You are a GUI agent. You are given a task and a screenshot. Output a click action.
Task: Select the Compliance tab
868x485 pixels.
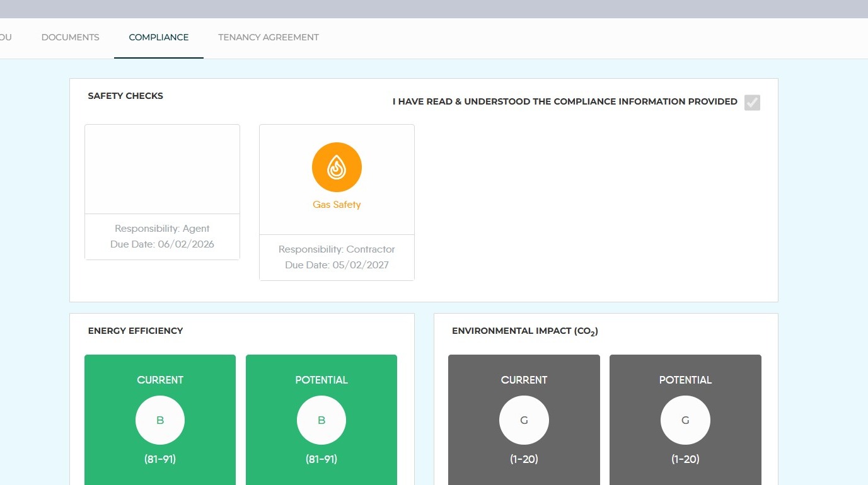coord(159,37)
